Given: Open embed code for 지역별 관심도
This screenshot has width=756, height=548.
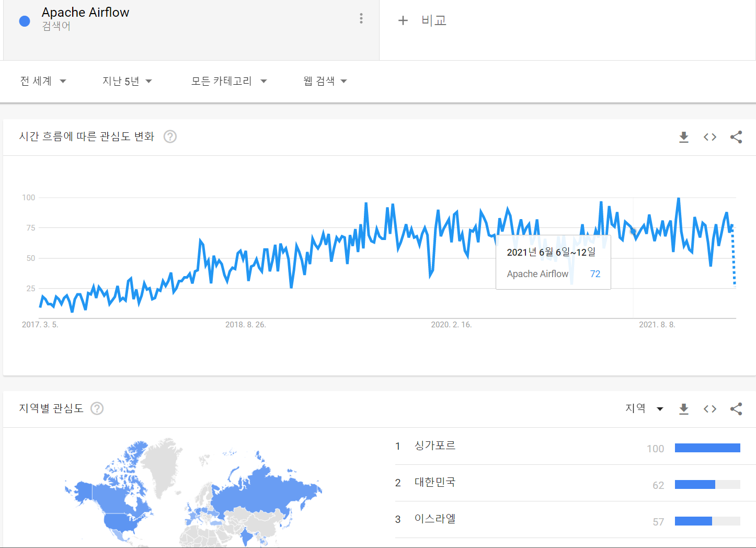Looking at the screenshot, I should 710,409.
